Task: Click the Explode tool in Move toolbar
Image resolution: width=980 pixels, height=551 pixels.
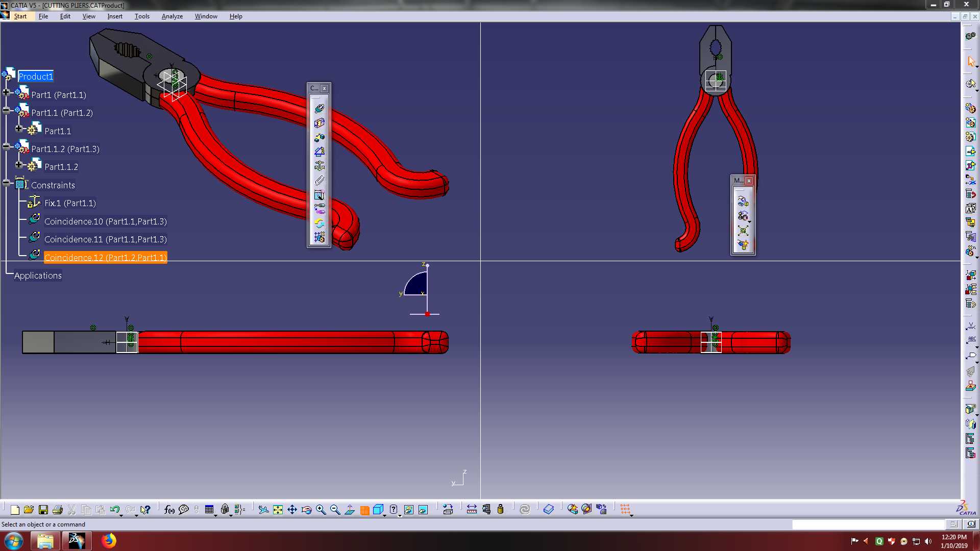Action: [743, 230]
